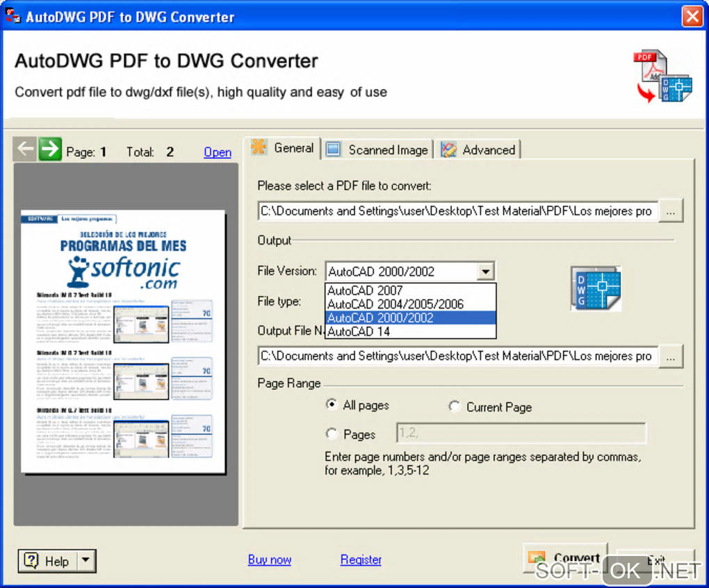Click the page numbers input field

(521, 433)
